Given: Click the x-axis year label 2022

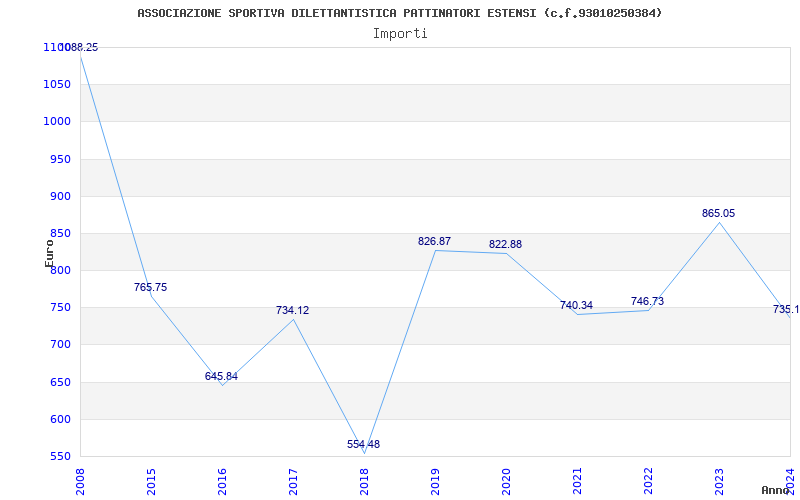Looking at the screenshot, I should pos(648,482).
